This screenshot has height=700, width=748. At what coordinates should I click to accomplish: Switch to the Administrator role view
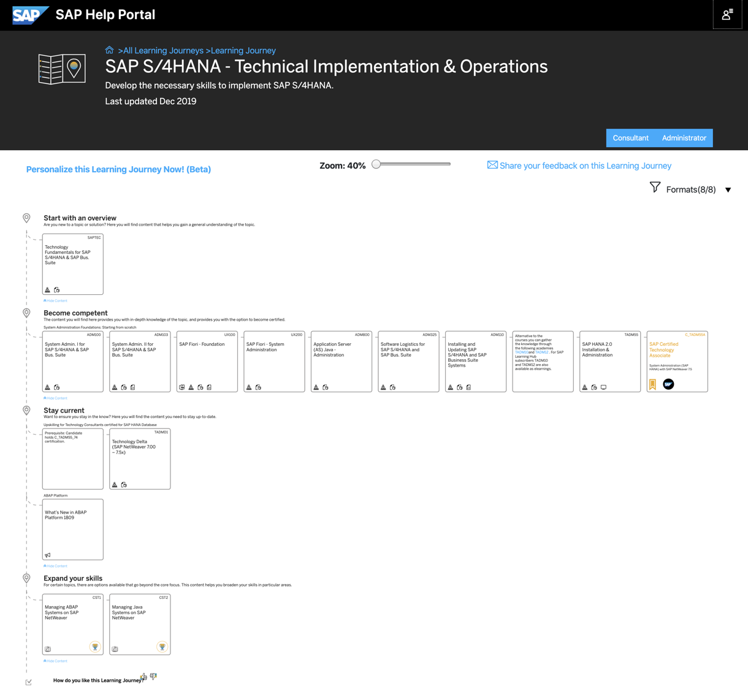[x=684, y=138]
